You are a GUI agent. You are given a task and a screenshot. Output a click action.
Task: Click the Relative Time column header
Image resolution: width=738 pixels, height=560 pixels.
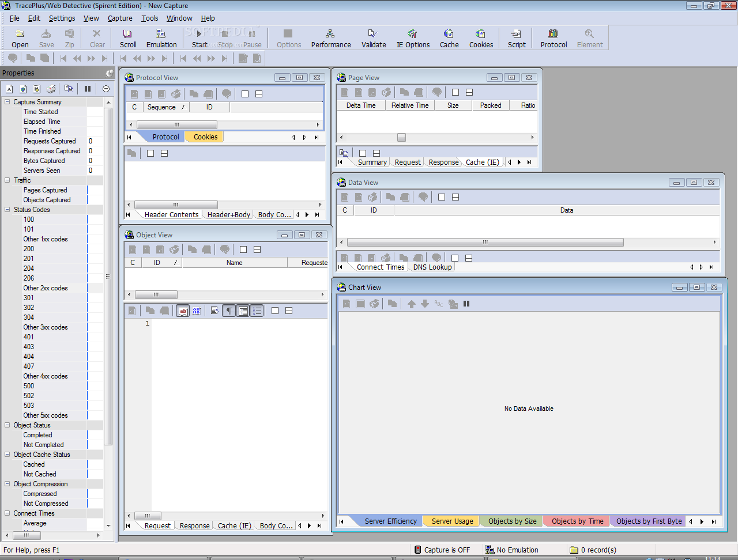click(x=410, y=105)
